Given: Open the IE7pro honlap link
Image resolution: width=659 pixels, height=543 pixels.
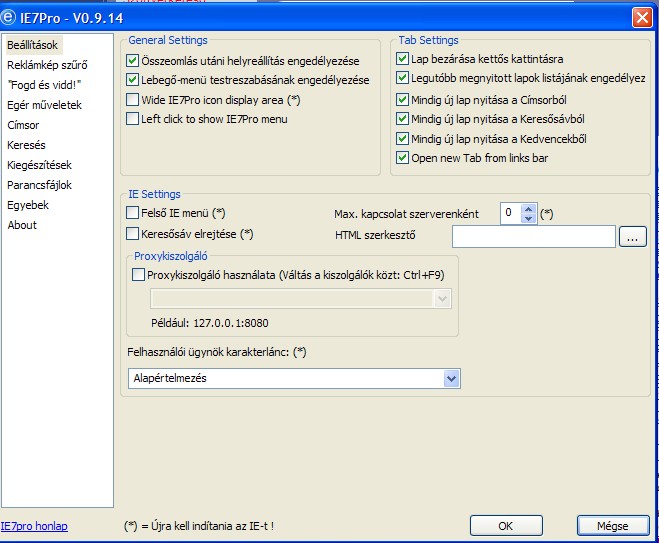Looking at the screenshot, I should [34, 526].
